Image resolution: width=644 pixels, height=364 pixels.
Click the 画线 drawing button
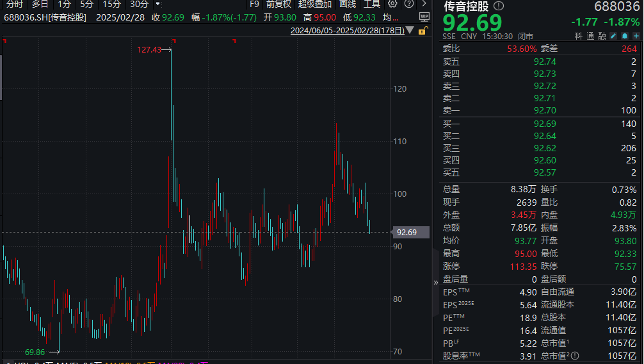(x=348, y=4)
